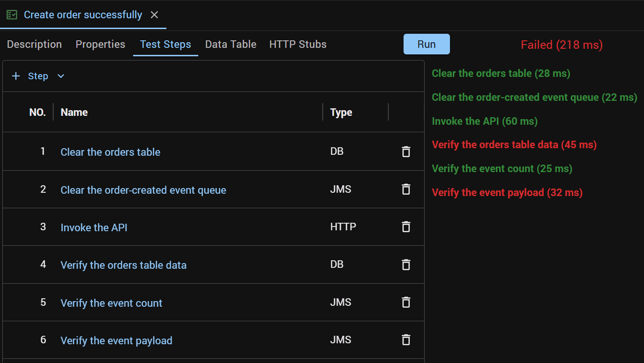Open step 2 Clear the order-created event queue

(143, 190)
